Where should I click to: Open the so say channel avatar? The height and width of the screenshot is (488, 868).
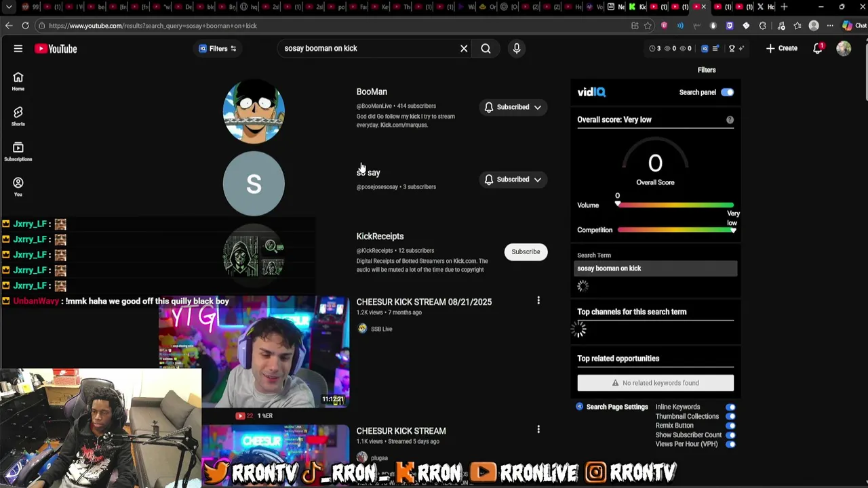(x=254, y=184)
